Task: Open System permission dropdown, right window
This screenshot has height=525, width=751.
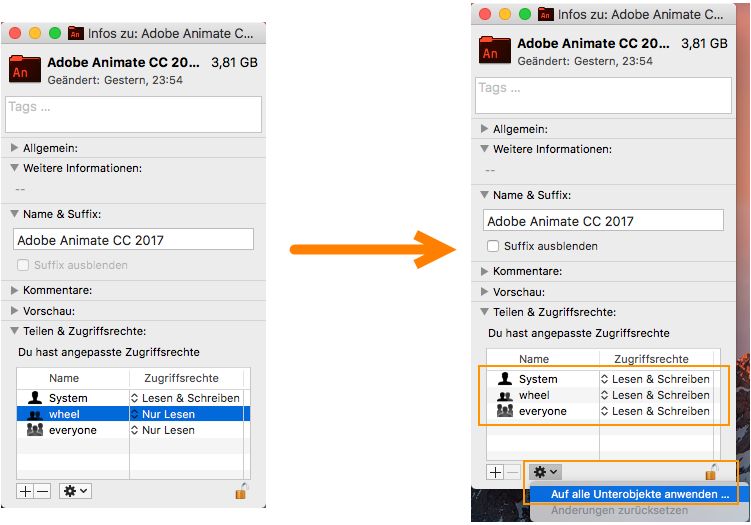Action: 655,378
